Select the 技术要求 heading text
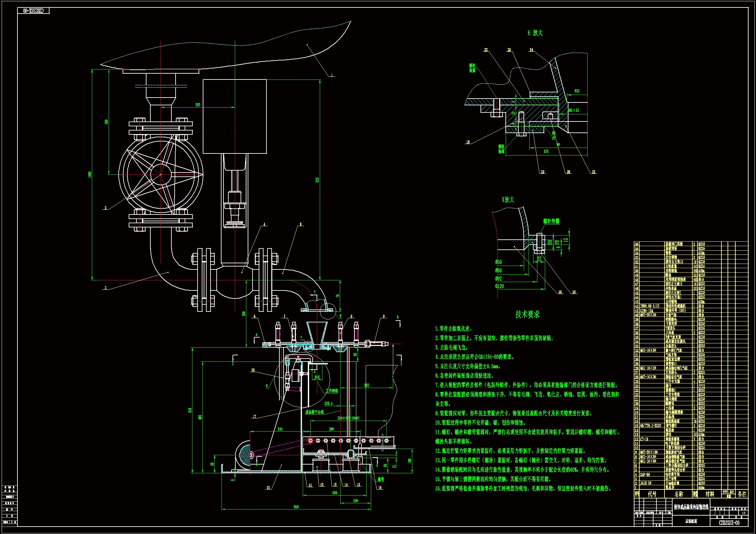756x534 pixels. [527, 314]
